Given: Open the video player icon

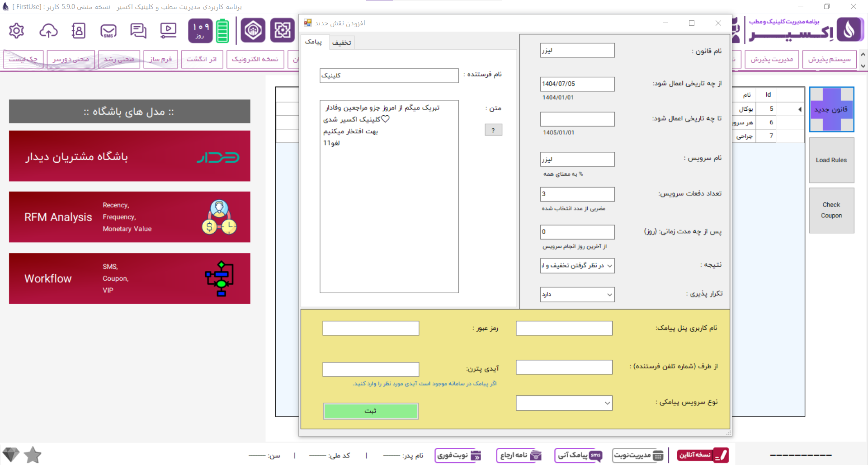Looking at the screenshot, I should click(168, 31).
